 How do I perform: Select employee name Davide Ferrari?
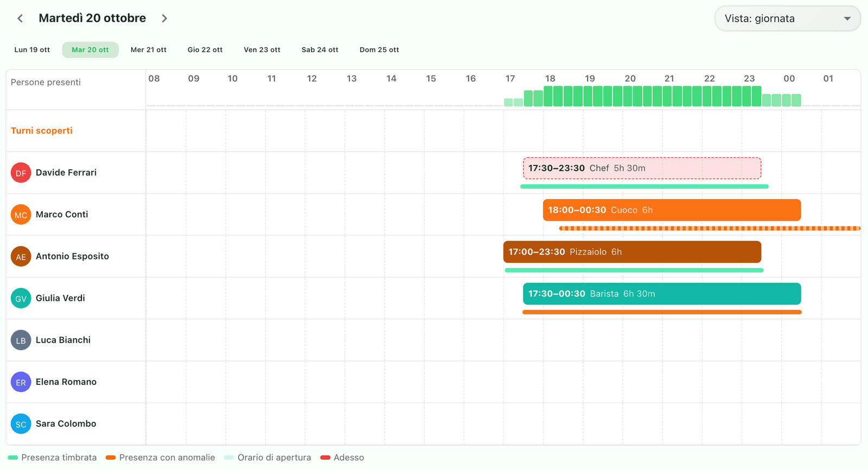66,172
